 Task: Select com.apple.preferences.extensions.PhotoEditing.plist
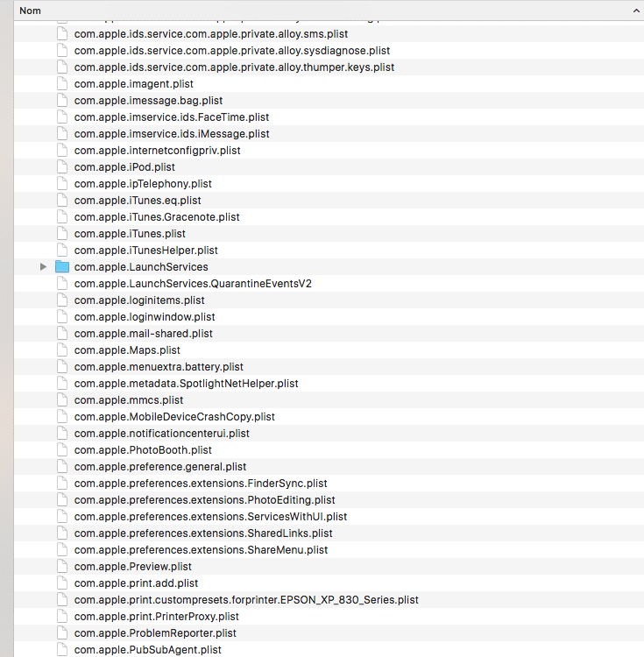click(x=205, y=500)
